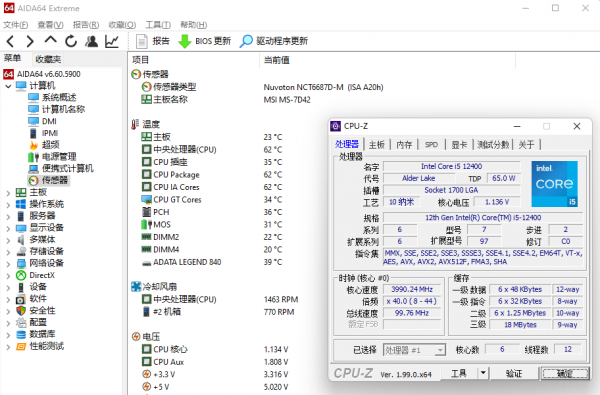The image size is (600, 395).
Task: Open the dropdown arrow beside 工具 in CPU-Z
Action: [x=483, y=373]
